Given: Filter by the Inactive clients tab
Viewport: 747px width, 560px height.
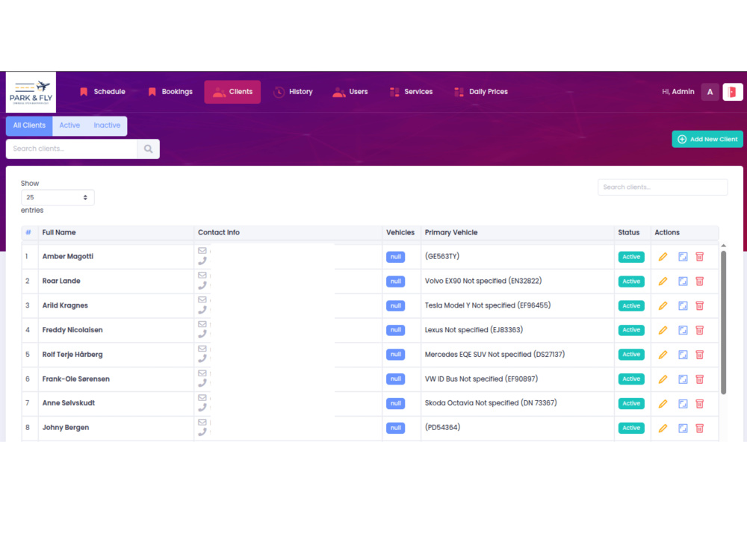Looking at the screenshot, I should coord(107,125).
